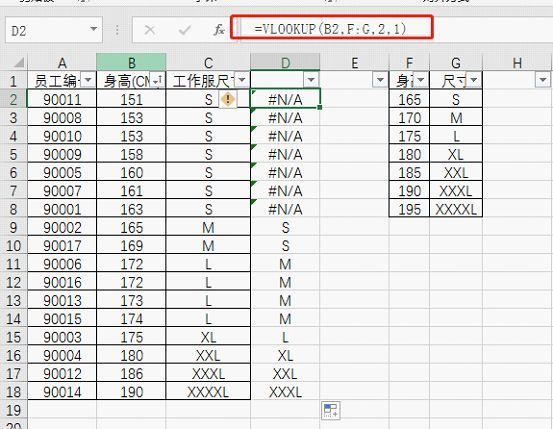This screenshot has width=553, height=429.
Task: Click cell with employee number 90010
Action: (x=62, y=136)
